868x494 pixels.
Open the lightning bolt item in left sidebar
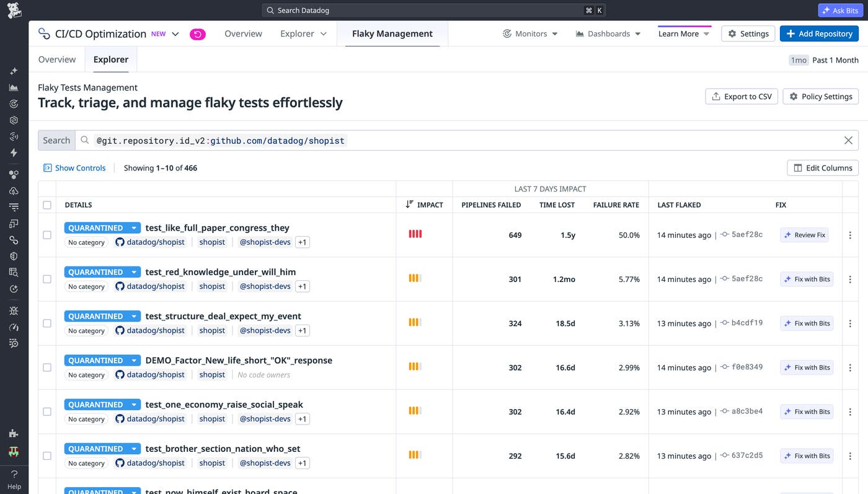(x=14, y=152)
